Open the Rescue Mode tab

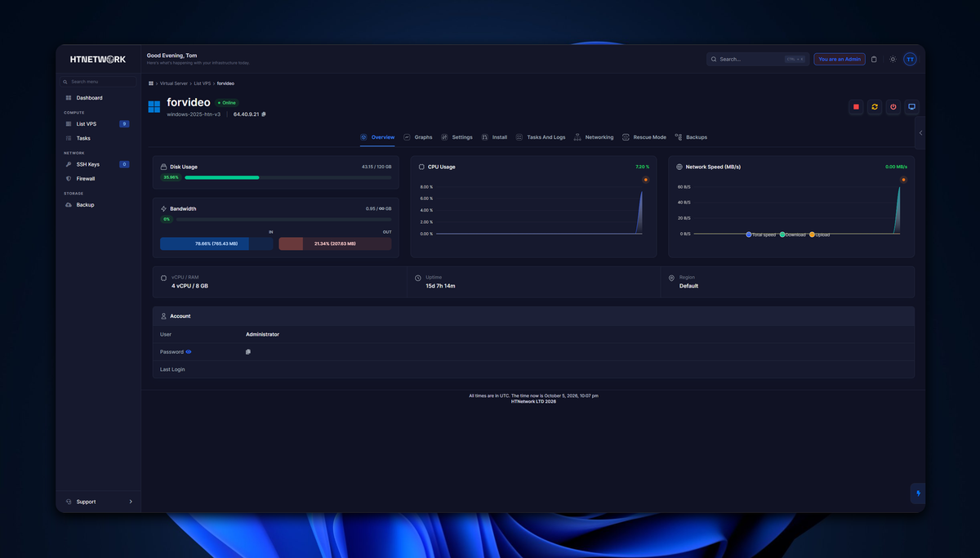[x=644, y=137]
